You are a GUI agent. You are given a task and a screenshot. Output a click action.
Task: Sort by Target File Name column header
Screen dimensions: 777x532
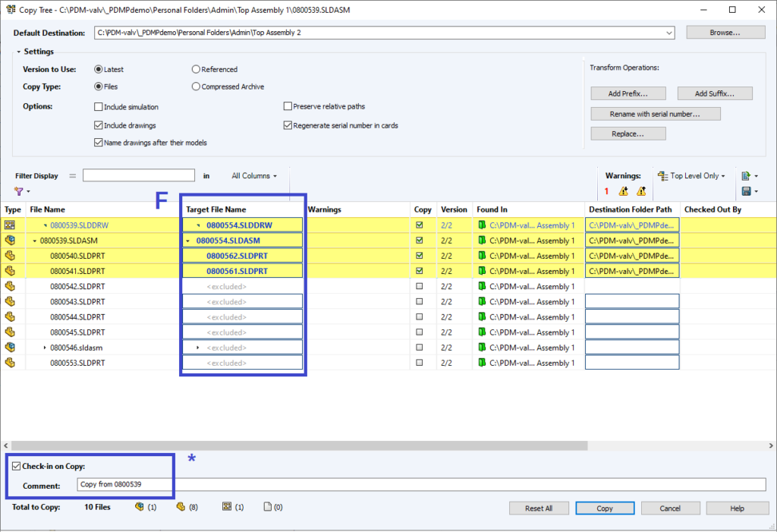tap(216, 209)
